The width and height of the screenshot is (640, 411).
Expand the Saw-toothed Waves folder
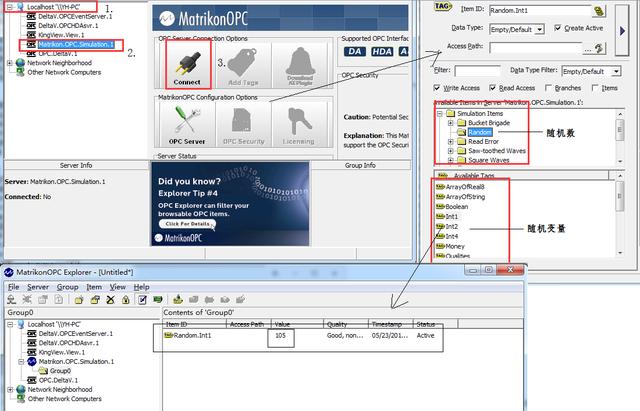(451, 151)
